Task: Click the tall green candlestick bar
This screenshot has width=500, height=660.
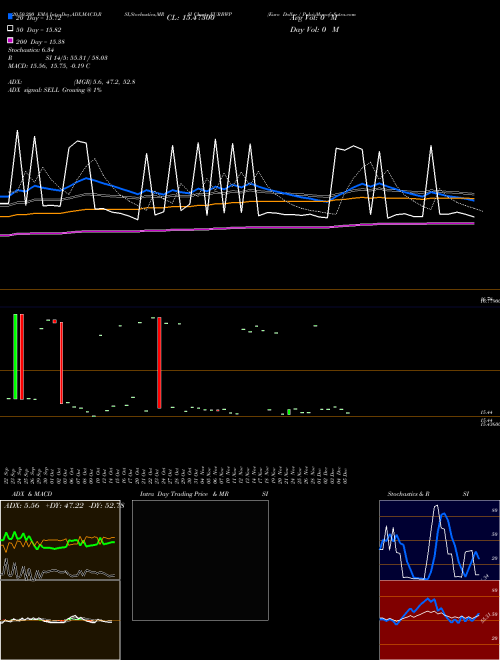Action: [x=15, y=357]
